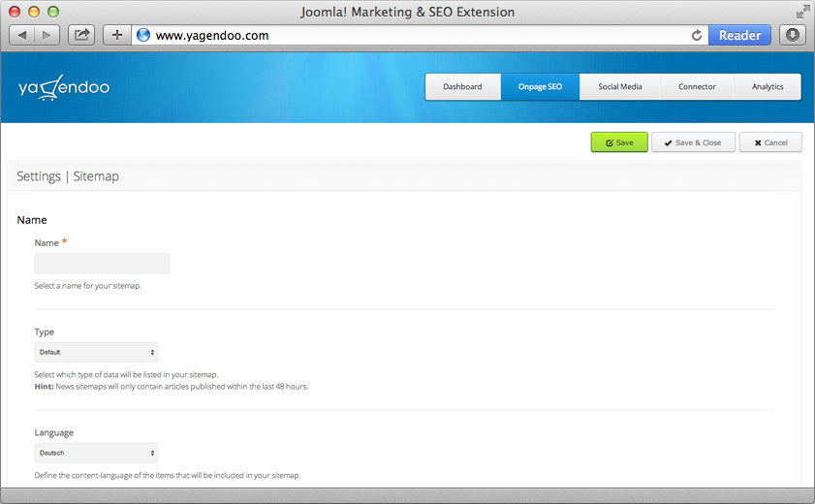Click the Settings | Sitemap heading
This screenshot has width=815, height=504.
[68, 176]
